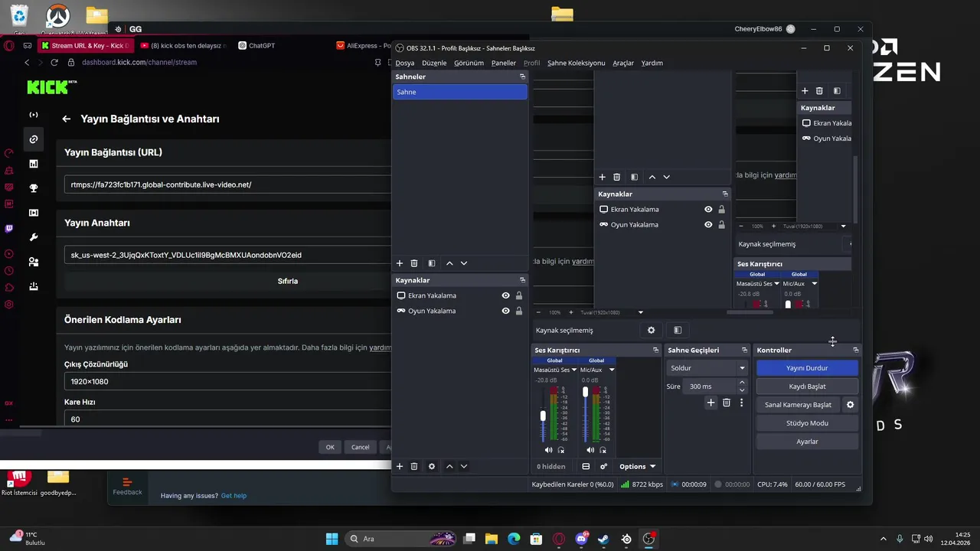
Task: Move scene down in Sahneler toolbar
Action: [464, 263]
